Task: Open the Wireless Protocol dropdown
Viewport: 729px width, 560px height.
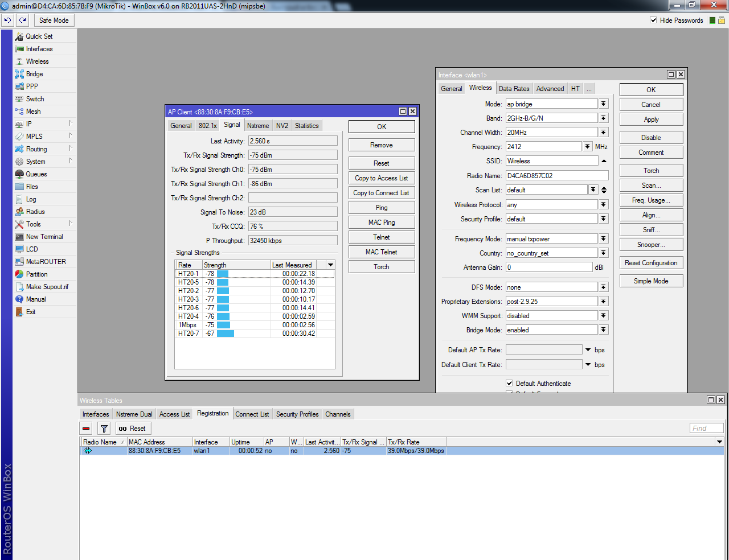Action: [604, 204]
